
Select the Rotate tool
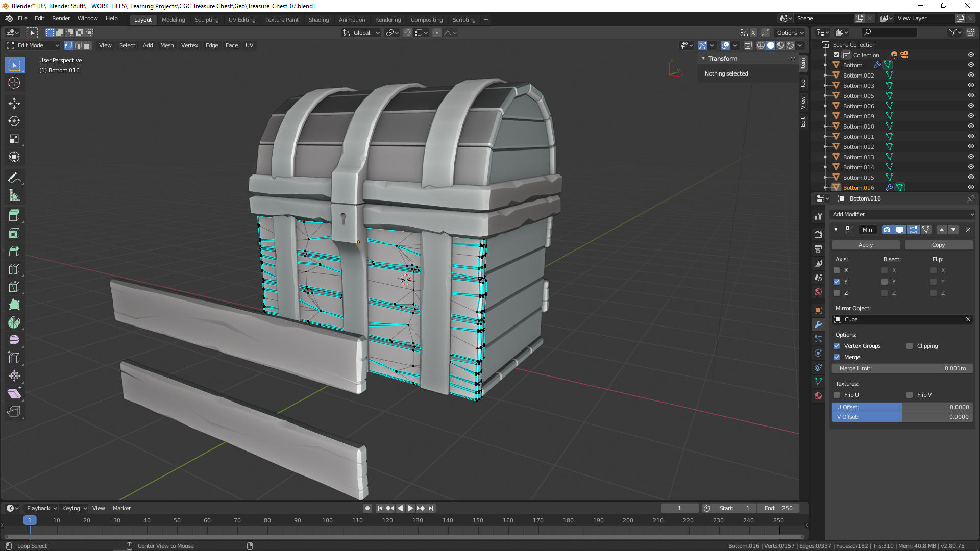click(14, 121)
